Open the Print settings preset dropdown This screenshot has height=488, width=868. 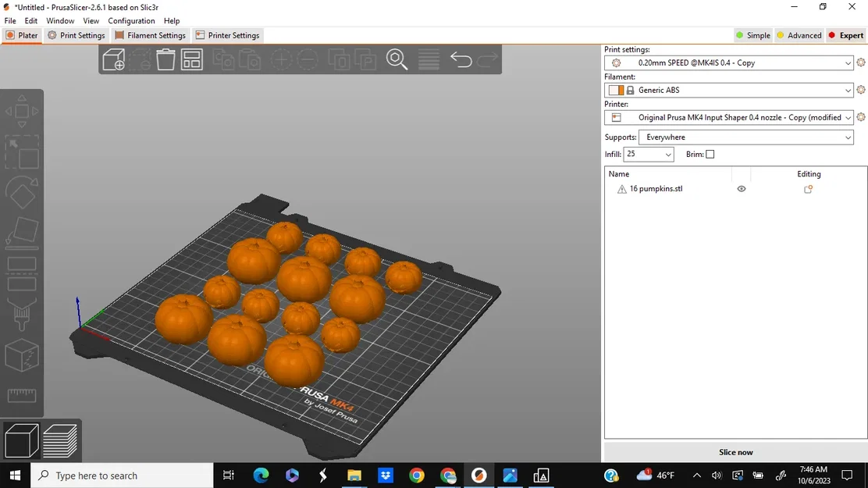tap(728, 62)
